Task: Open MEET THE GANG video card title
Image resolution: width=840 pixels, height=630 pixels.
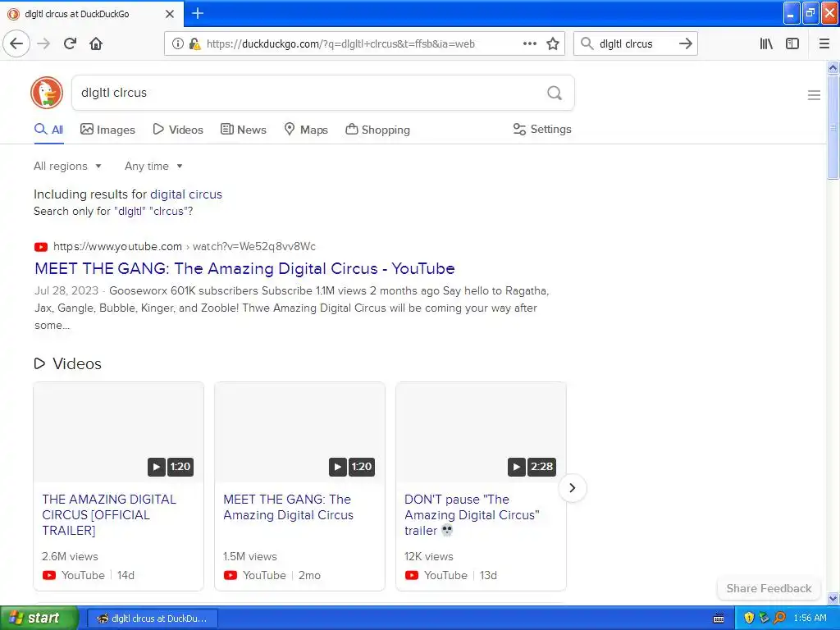Action: 288,507
